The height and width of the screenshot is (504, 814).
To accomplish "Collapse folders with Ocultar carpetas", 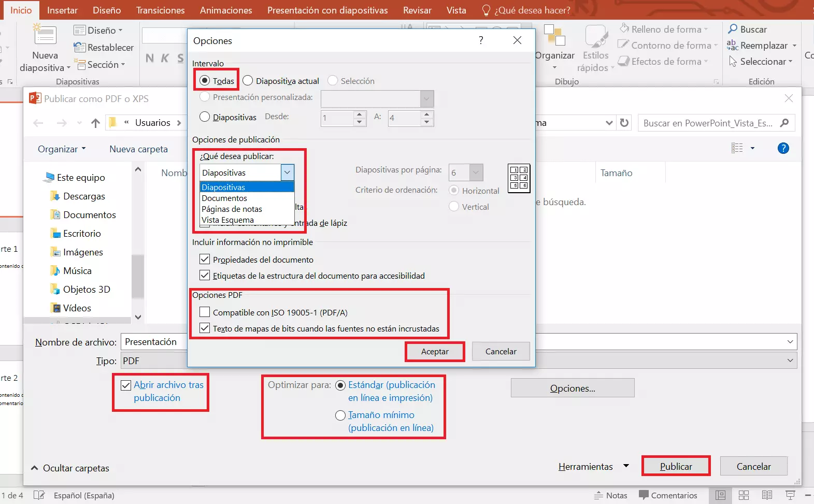I will 70,468.
